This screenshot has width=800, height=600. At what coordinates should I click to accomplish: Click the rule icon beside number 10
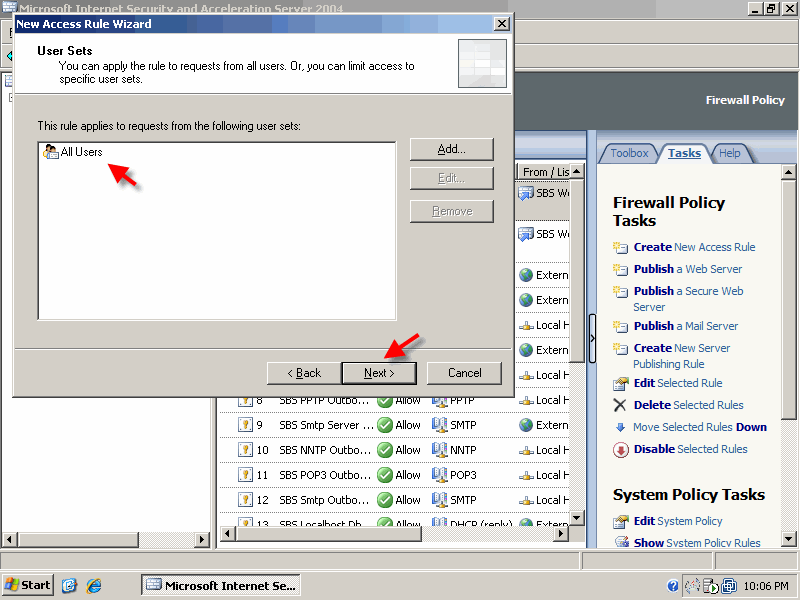[x=245, y=449]
